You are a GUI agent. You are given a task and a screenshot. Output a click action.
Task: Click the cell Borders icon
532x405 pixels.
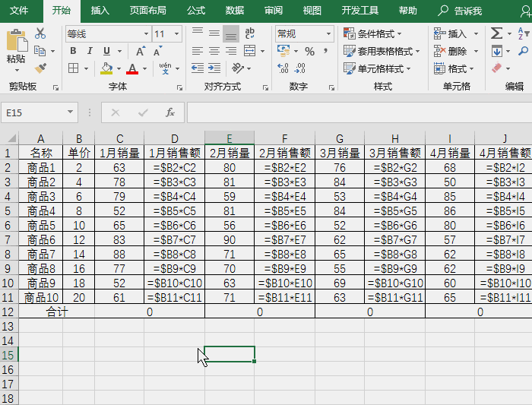(x=73, y=68)
